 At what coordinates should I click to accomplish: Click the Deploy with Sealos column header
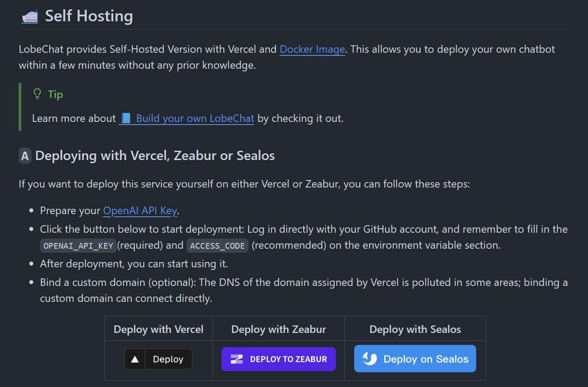[x=415, y=329]
